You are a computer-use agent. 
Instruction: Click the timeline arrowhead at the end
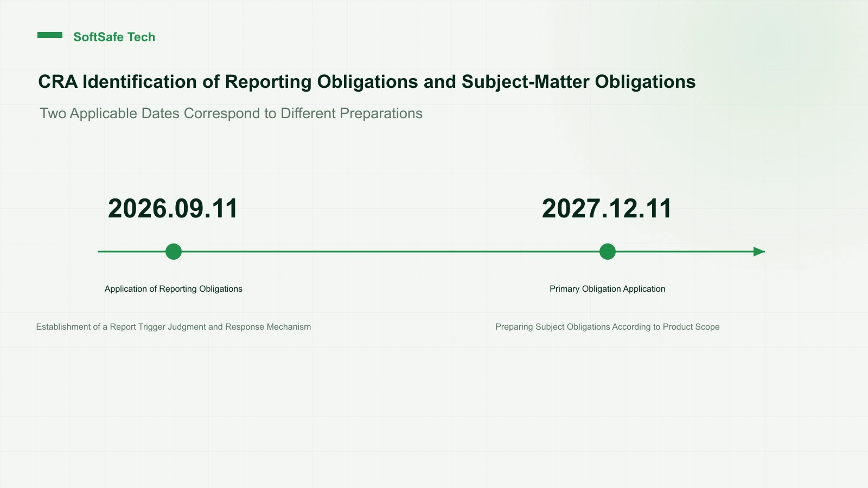(x=759, y=252)
